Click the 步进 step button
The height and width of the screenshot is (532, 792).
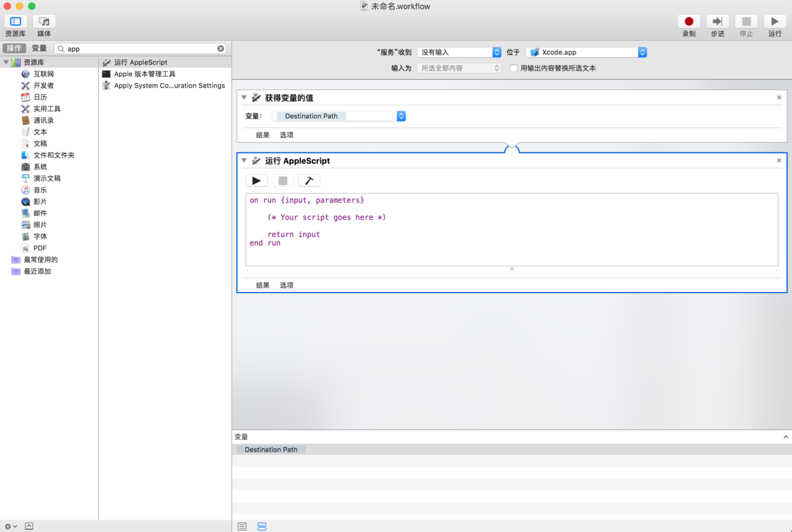[x=717, y=22]
